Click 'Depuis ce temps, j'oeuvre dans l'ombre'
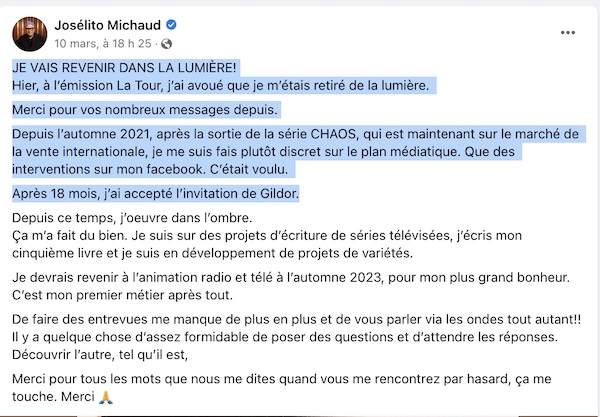The image size is (600, 417). pyautogui.click(x=132, y=218)
